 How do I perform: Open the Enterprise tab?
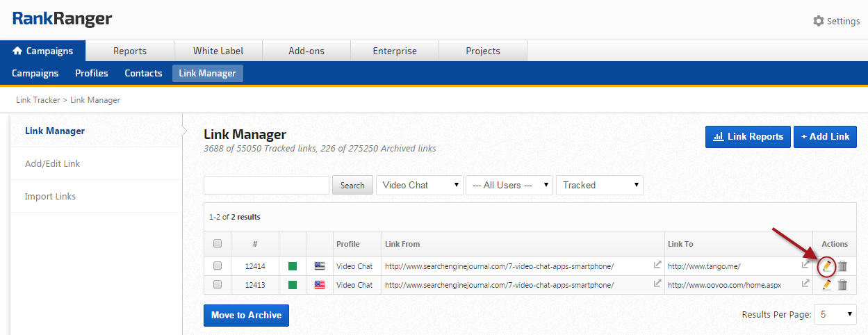395,51
